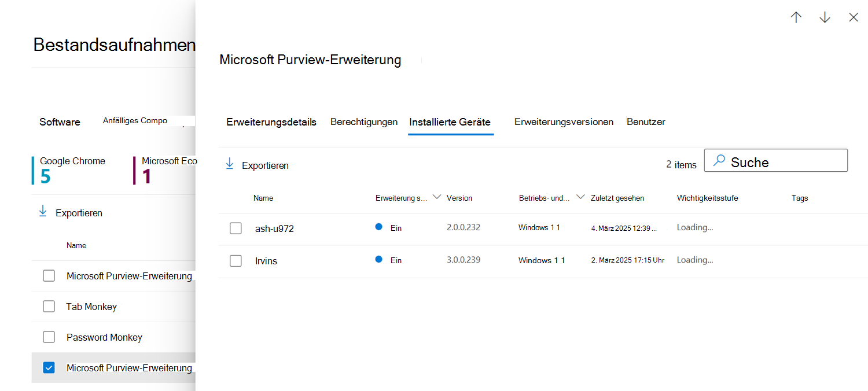Click the down arrow for next item
This screenshot has height=391, width=868.
[825, 17]
